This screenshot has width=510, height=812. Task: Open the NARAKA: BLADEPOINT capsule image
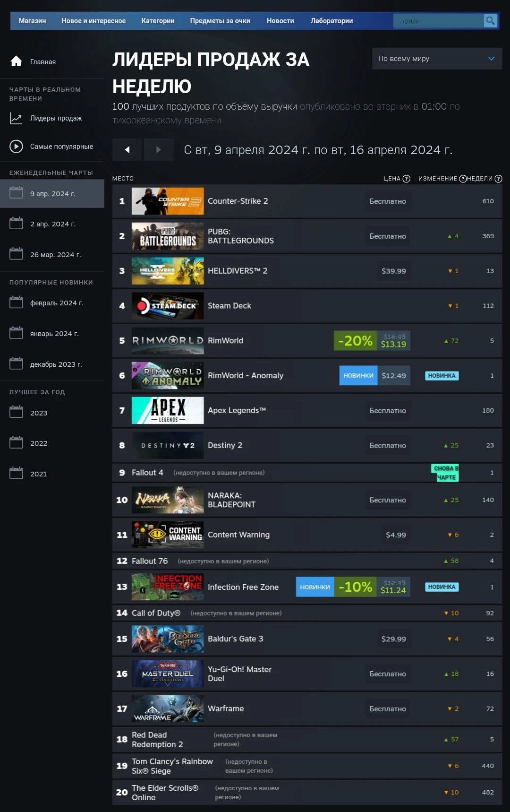click(x=168, y=500)
